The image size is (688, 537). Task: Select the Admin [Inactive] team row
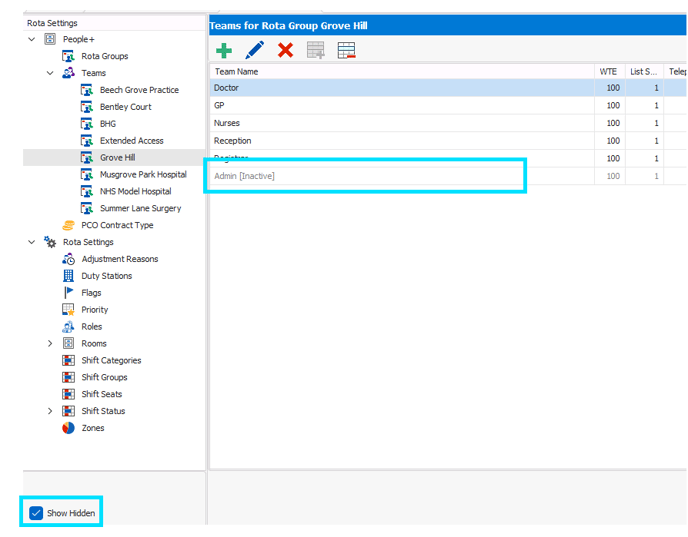pyautogui.click(x=448, y=176)
